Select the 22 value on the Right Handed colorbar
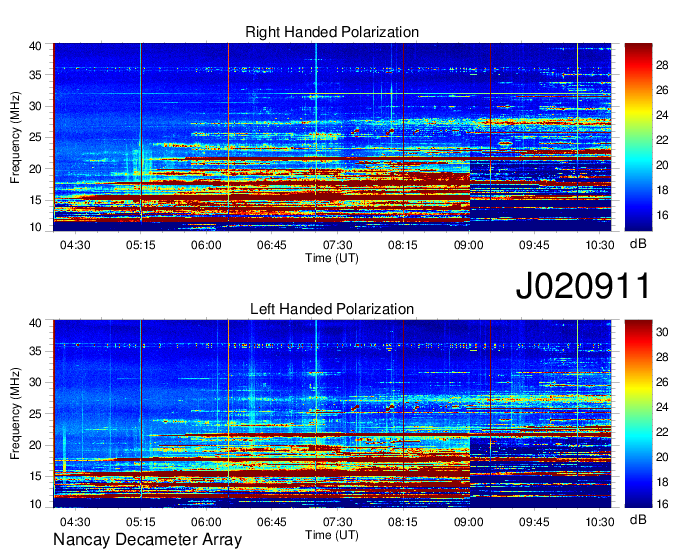Screen dimensions: 680x552 pyautogui.click(x=662, y=140)
